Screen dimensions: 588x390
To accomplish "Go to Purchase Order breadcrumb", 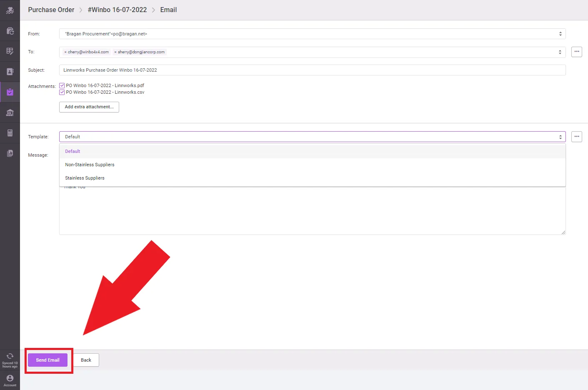I will (x=51, y=10).
